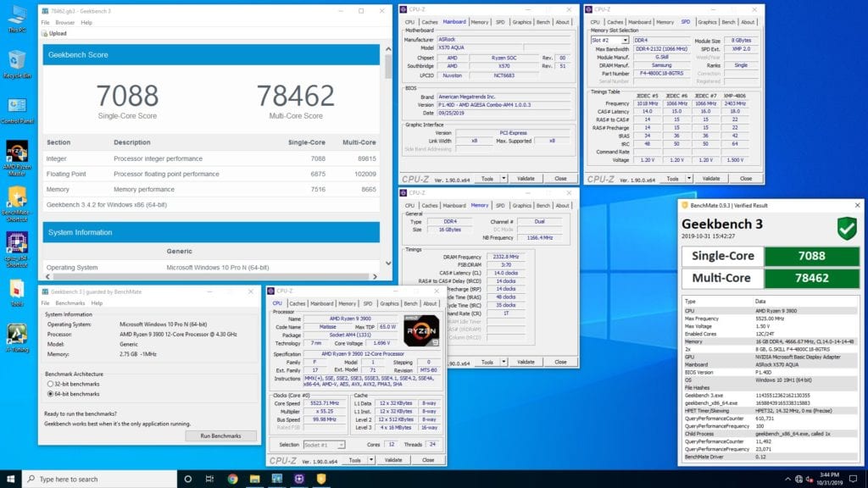
Task: Open File menu in Geekbench 78462.gb3 window
Action: [46, 23]
